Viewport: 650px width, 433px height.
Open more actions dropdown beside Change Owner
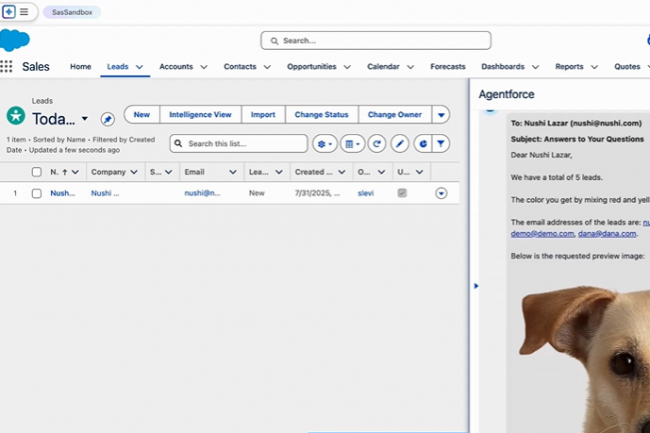tap(442, 115)
